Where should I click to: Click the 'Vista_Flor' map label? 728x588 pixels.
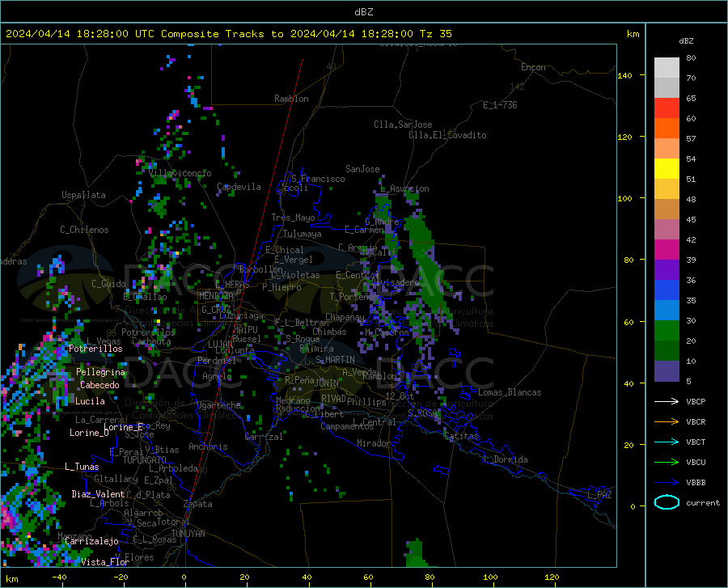pos(105,562)
